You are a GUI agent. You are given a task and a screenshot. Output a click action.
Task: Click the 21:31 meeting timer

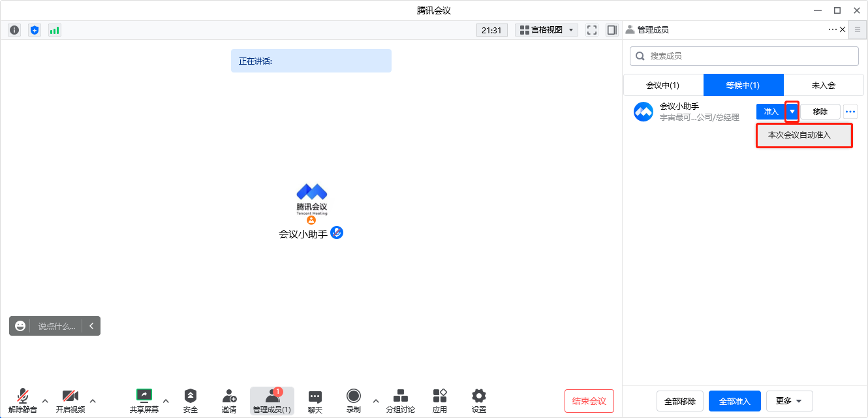(491, 30)
